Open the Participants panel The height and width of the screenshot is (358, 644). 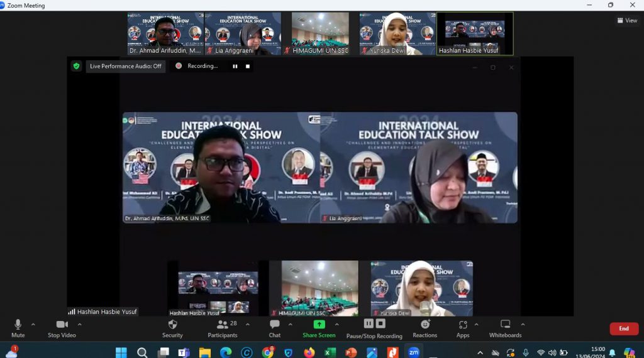click(x=223, y=329)
